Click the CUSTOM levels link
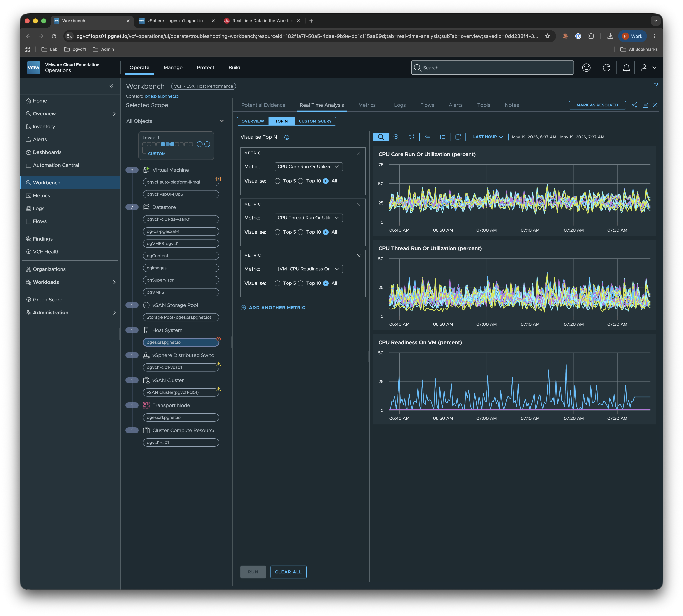The image size is (683, 616). 157,154
